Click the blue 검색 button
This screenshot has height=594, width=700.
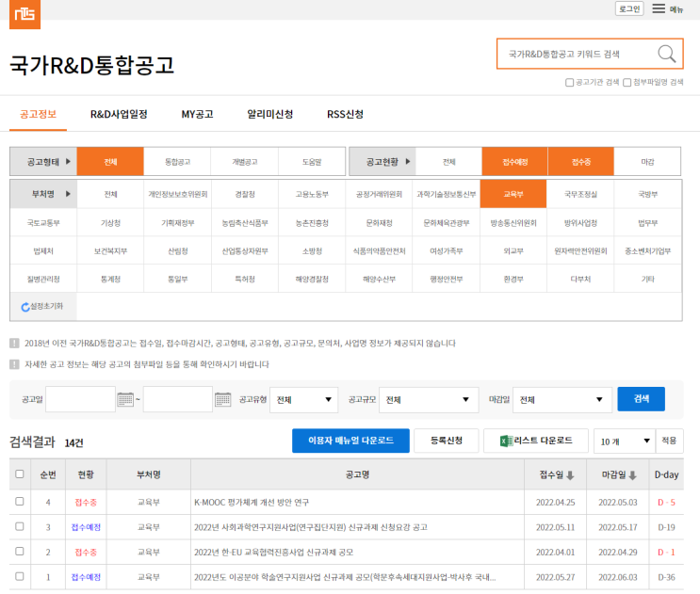tap(641, 399)
